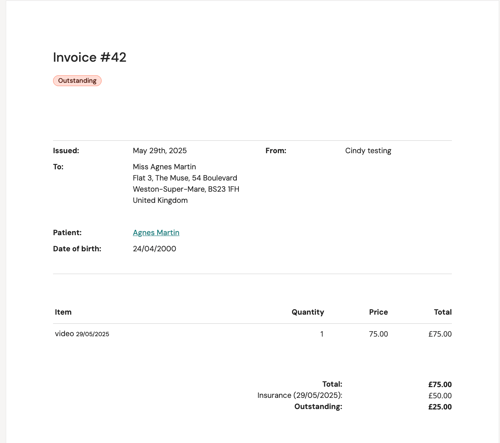Click the insurance amount £50.00
The image size is (500, 443).
pos(440,396)
